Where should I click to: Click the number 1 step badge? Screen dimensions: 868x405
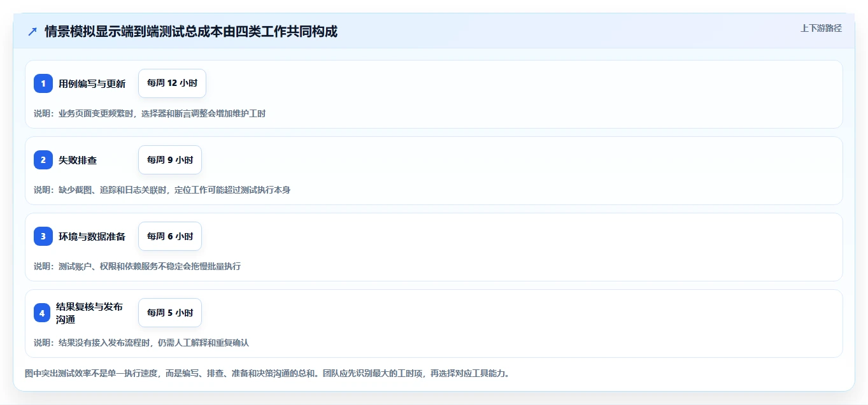click(x=43, y=83)
